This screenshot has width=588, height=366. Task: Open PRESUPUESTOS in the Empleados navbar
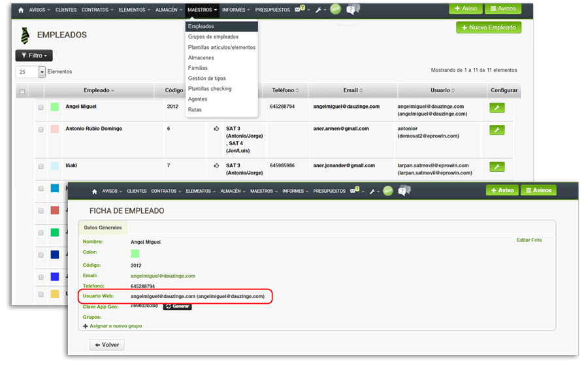[272, 10]
